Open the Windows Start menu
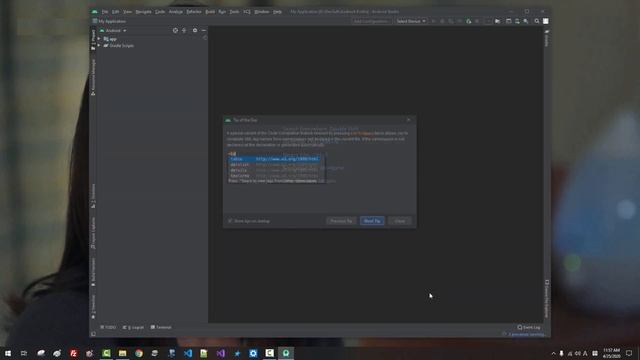 tap(8, 353)
